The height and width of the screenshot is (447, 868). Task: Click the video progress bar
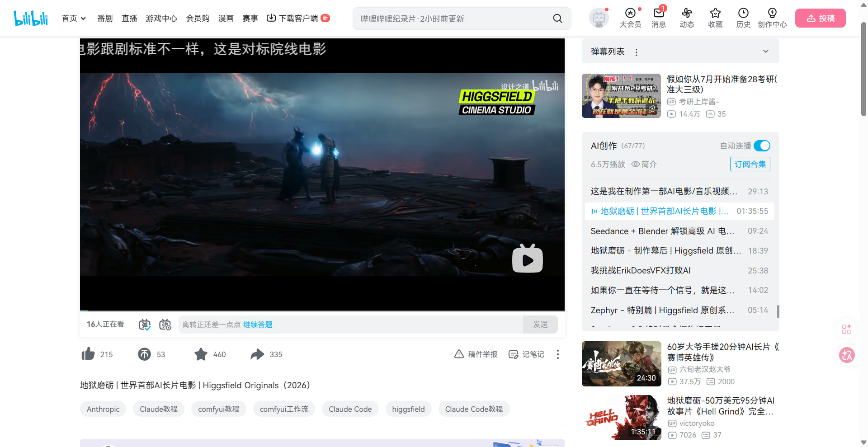(322, 311)
